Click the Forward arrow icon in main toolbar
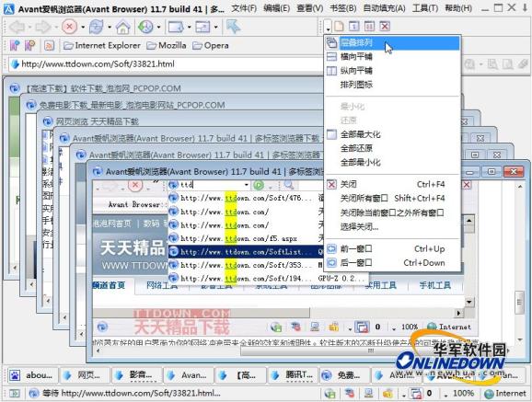Viewport: 532px width, 402px height. [44, 27]
